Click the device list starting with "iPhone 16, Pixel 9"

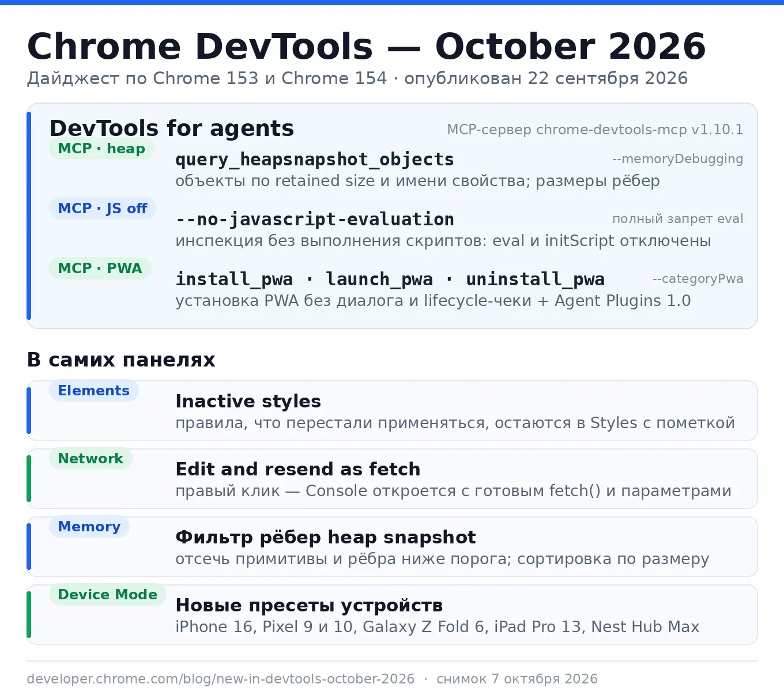click(x=438, y=627)
